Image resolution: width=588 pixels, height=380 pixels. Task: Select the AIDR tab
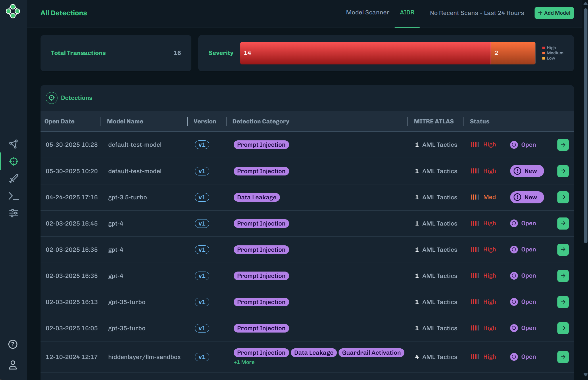coord(407,13)
